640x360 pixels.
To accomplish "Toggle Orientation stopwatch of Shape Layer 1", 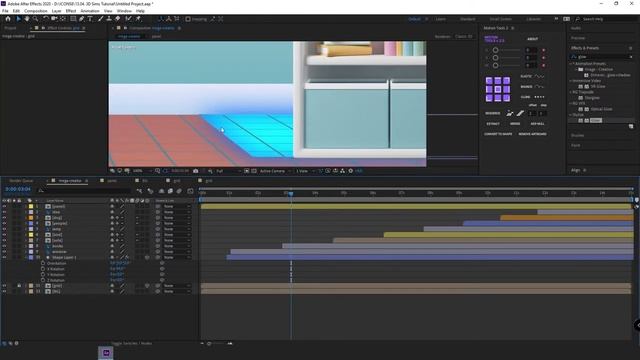I will [43, 263].
